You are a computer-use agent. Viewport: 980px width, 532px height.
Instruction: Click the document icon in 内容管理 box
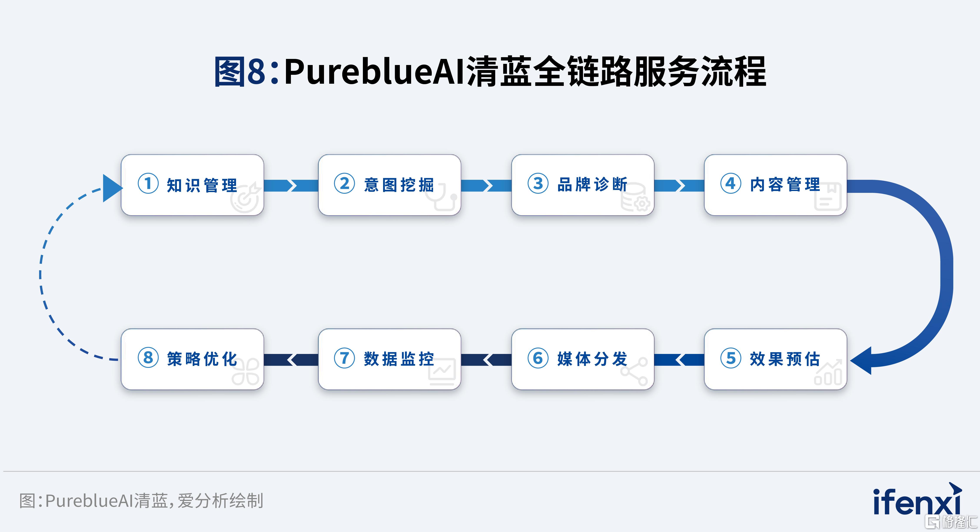(827, 196)
